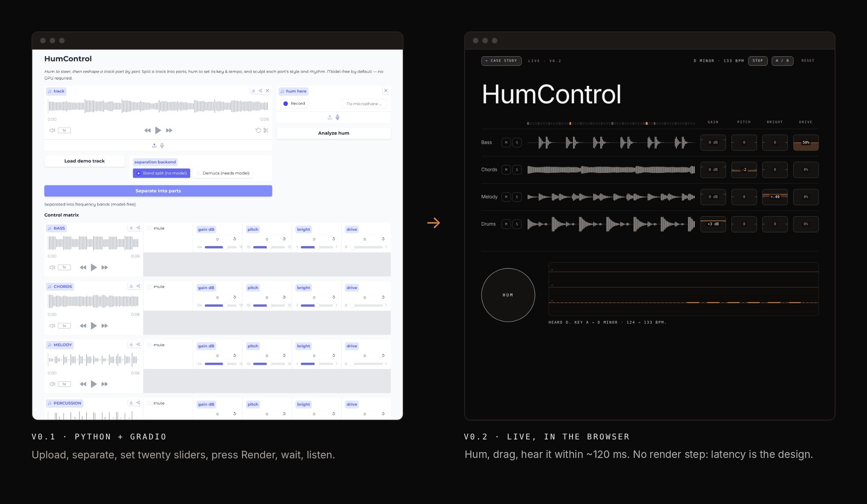Play the MELODY stem
The height and width of the screenshot is (504, 867).
pyautogui.click(x=94, y=384)
